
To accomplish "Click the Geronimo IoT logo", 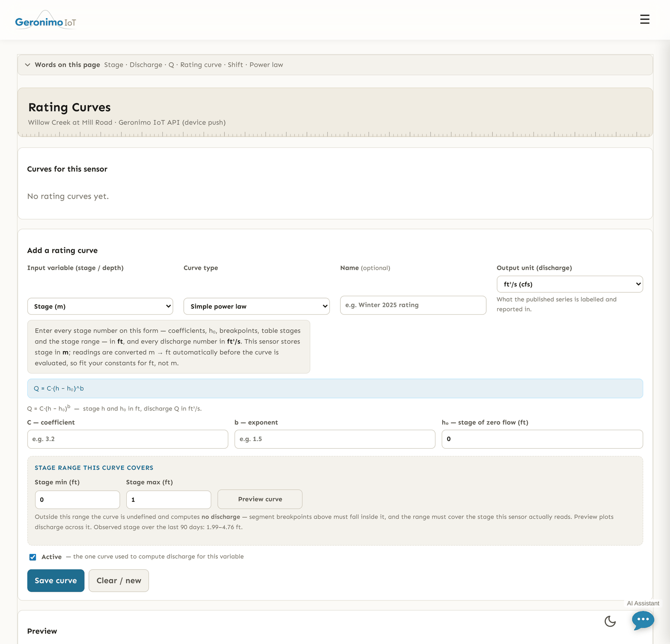I will pos(45,20).
